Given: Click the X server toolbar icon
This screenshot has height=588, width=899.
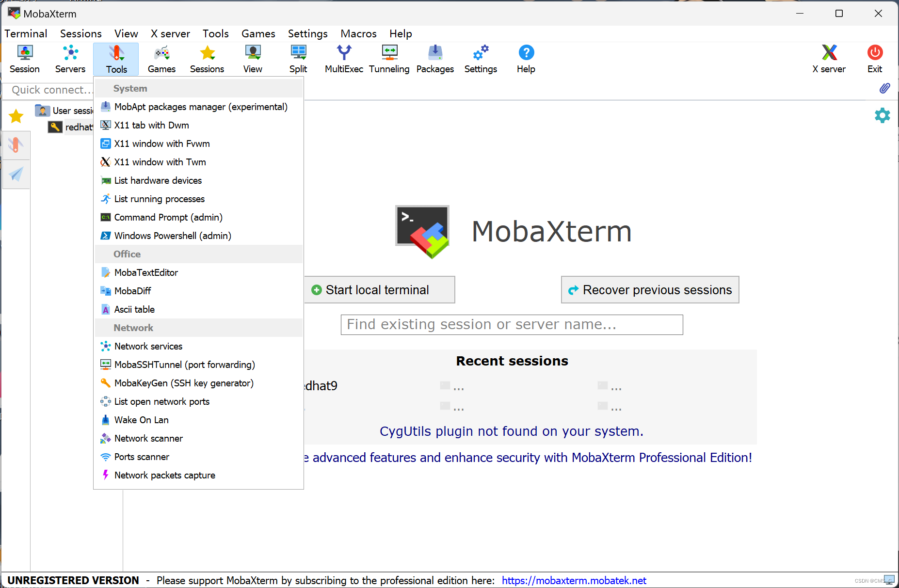Looking at the screenshot, I should (829, 59).
